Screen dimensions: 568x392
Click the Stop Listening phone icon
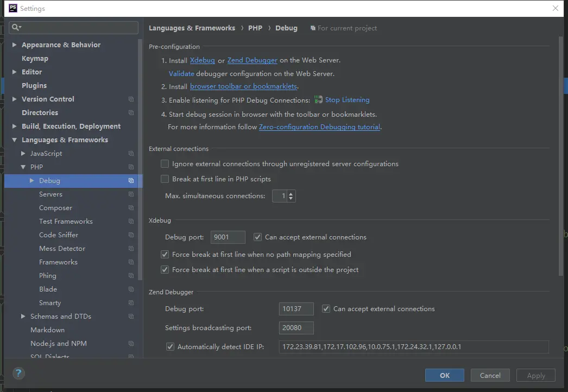click(318, 100)
